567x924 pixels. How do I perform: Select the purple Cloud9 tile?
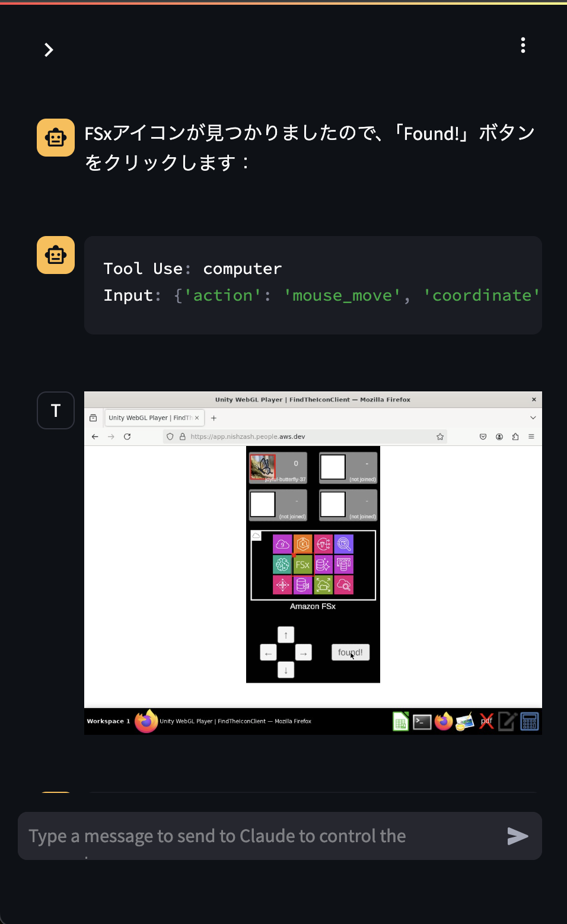pyautogui.click(x=282, y=544)
